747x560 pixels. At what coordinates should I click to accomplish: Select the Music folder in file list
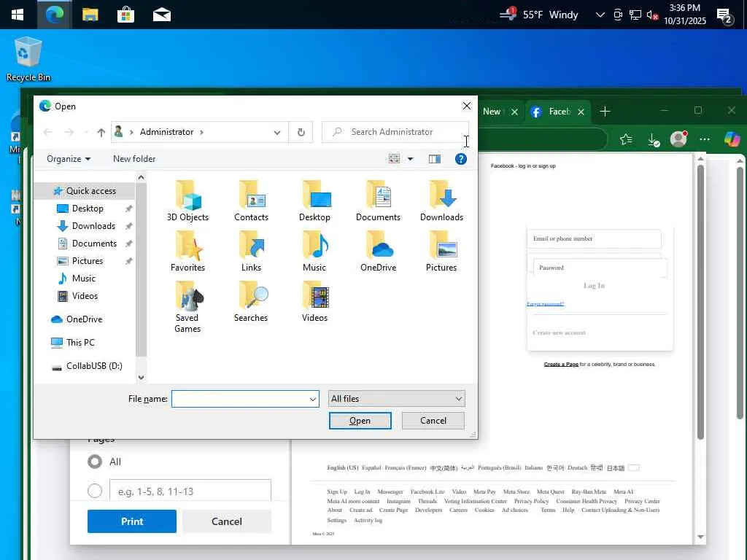pos(314,251)
